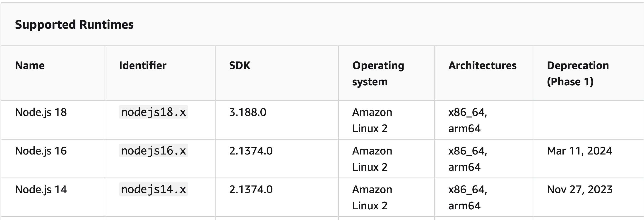Select the nodejs18.x identifier code
The height and width of the screenshot is (220, 644).
154,112
